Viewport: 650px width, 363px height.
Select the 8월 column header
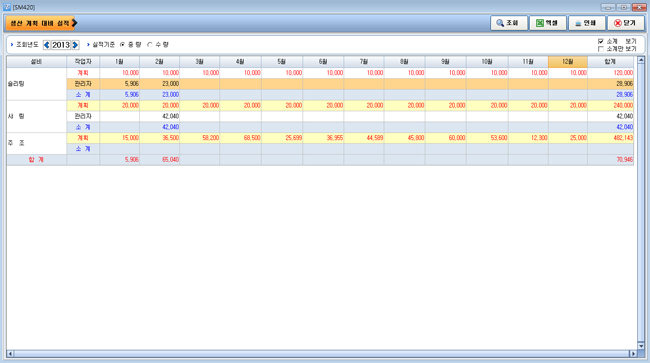click(x=405, y=62)
